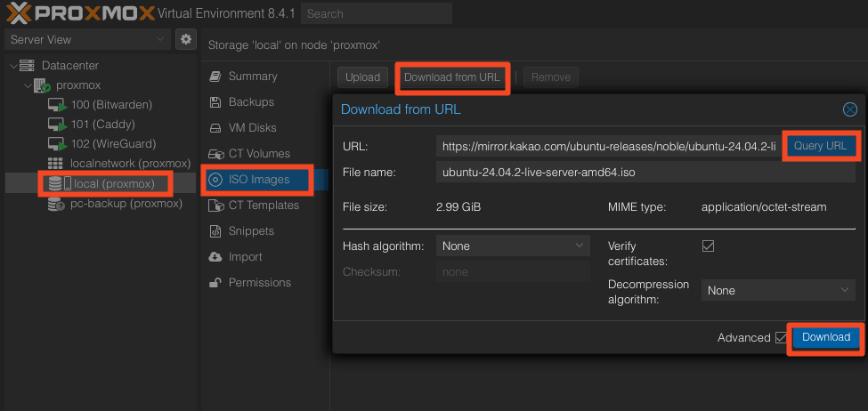Click the VM Disks drive icon
This screenshot has height=411, width=868.
pos(215,128)
